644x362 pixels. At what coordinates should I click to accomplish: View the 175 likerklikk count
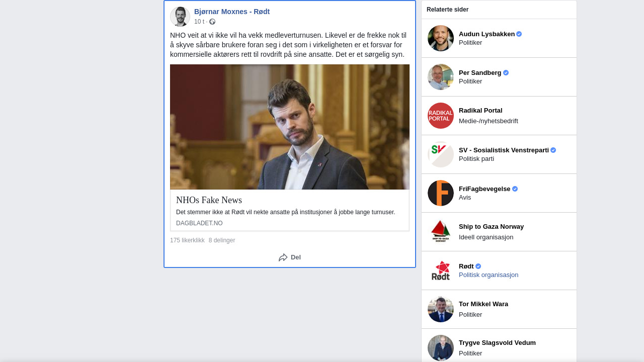pyautogui.click(x=187, y=240)
